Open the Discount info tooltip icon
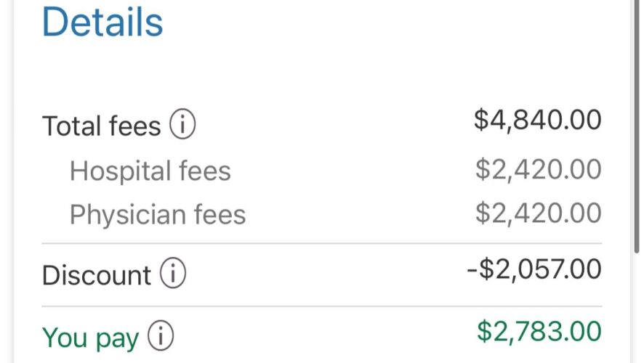The width and height of the screenshot is (644, 363). [x=173, y=275]
